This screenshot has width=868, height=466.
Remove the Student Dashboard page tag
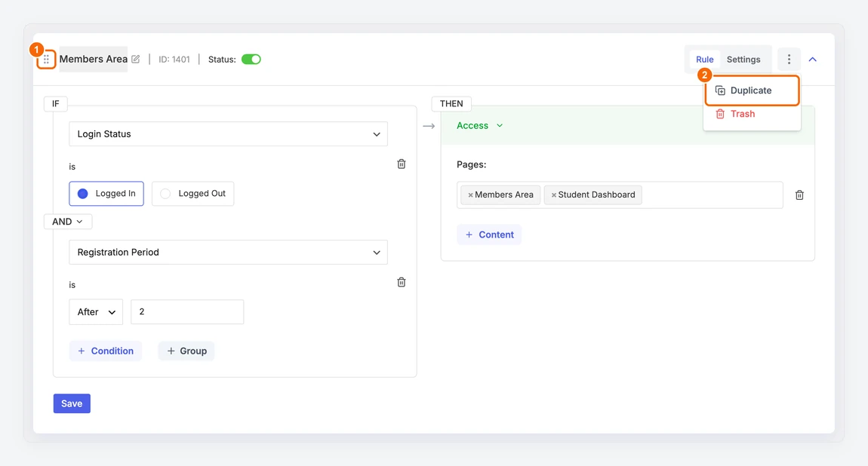click(x=553, y=195)
